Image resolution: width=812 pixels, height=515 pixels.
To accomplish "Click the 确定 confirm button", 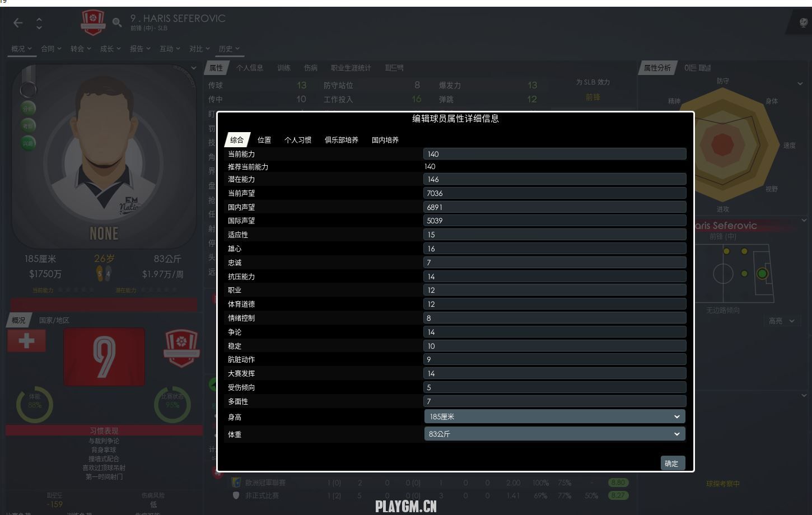I will click(x=672, y=464).
